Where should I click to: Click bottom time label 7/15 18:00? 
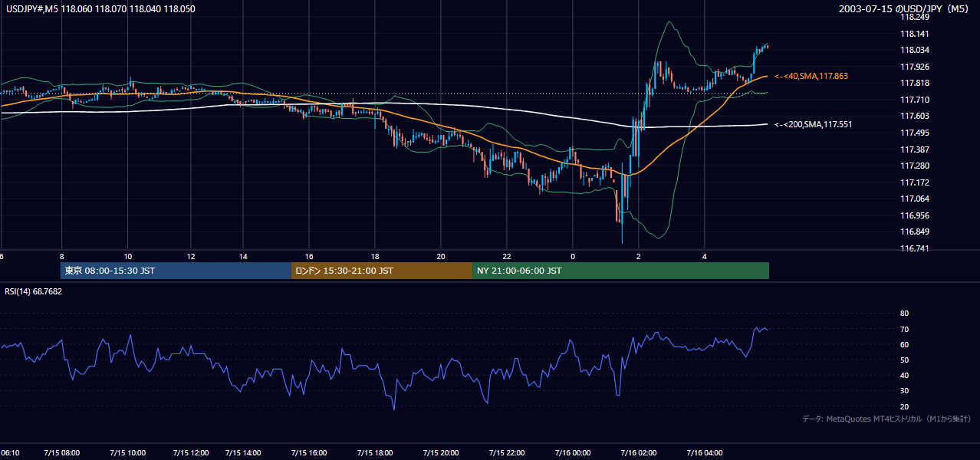coord(375,453)
